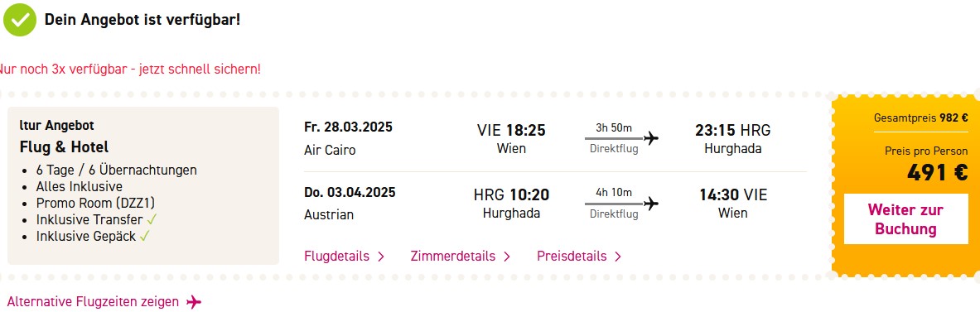Screen dimensions: 980x312
Task: Open the Zimmerdetails link
Action: (453, 256)
